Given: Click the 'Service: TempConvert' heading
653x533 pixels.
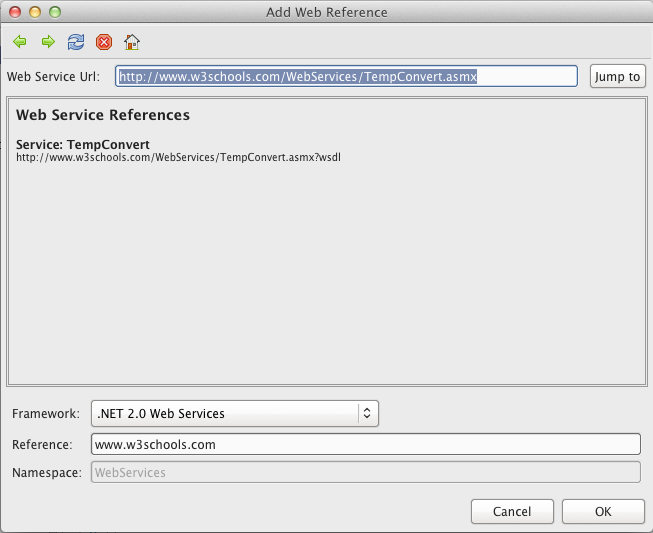Looking at the screenshot, I should coord(82,144).
